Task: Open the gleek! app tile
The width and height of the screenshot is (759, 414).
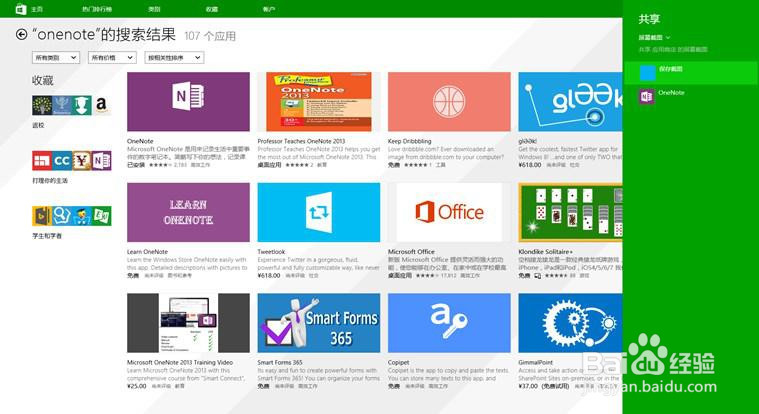Action: [x=570, y=102]
